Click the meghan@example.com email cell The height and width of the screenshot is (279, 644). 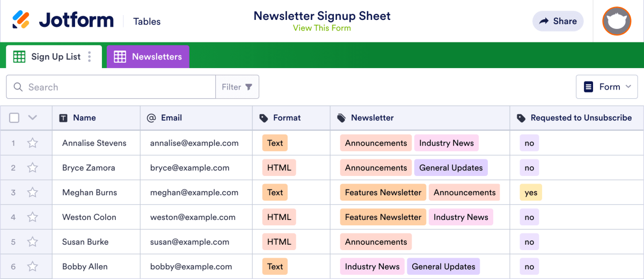[196, 192]
